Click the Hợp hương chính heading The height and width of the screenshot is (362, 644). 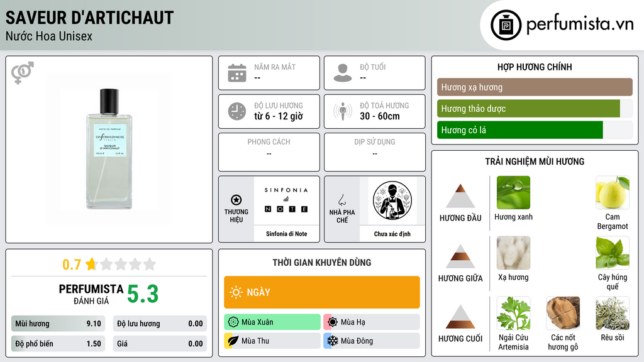tap(535, 67)
